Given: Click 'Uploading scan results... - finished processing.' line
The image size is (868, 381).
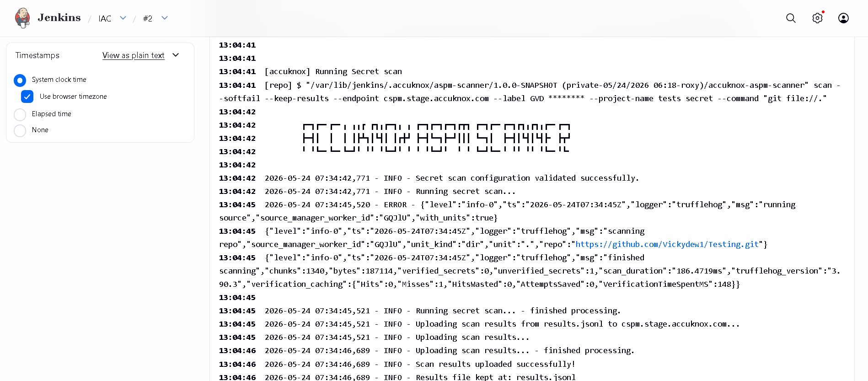Looking at the screenshot, I should click(x=525, y=350).
